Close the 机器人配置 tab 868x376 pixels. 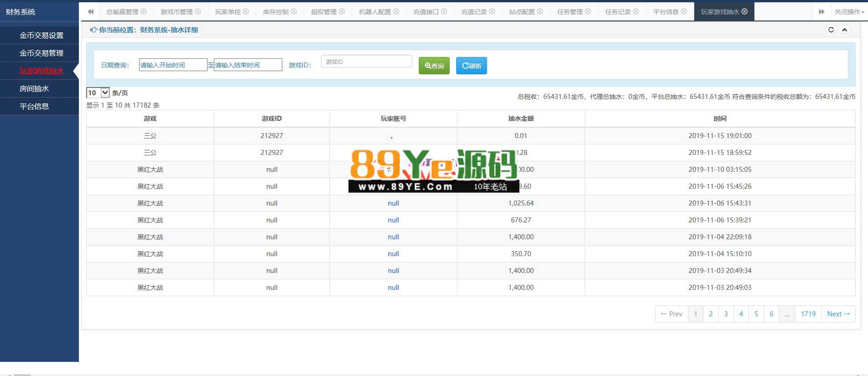pos(396,11)
